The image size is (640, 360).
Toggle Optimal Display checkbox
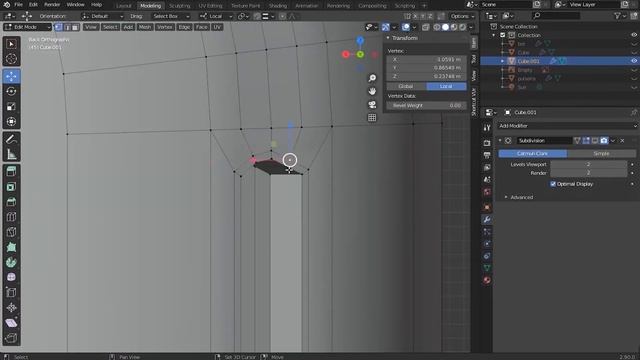pos(553,184)
